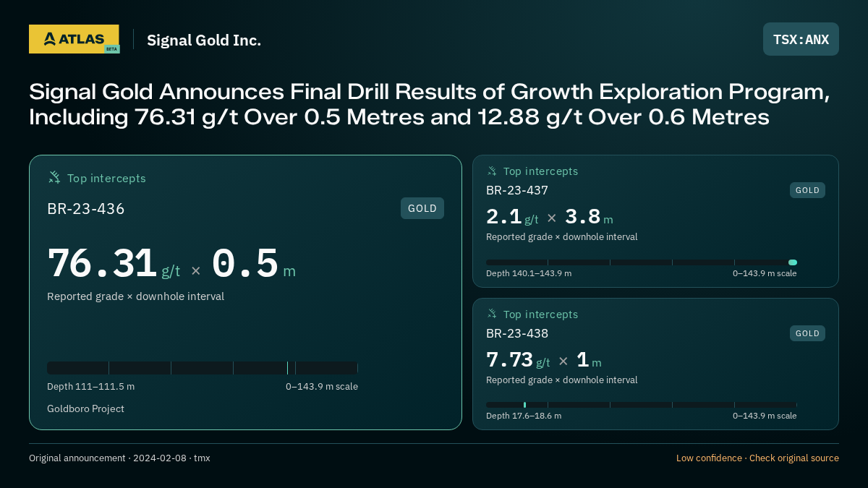Click the 0–143.9 m scale label on BR-23-438
Image resolution: width=868 pixels, height=488 pixels.
765,416
